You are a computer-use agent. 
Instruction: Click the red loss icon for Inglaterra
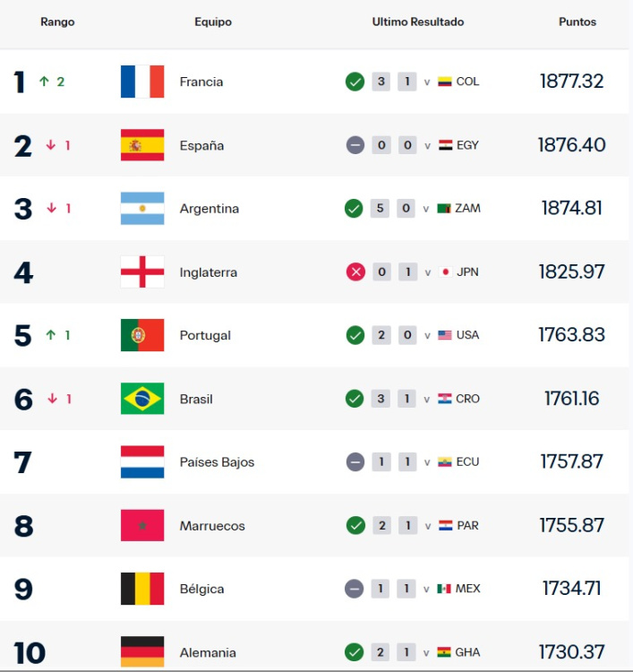pos(355,272)
